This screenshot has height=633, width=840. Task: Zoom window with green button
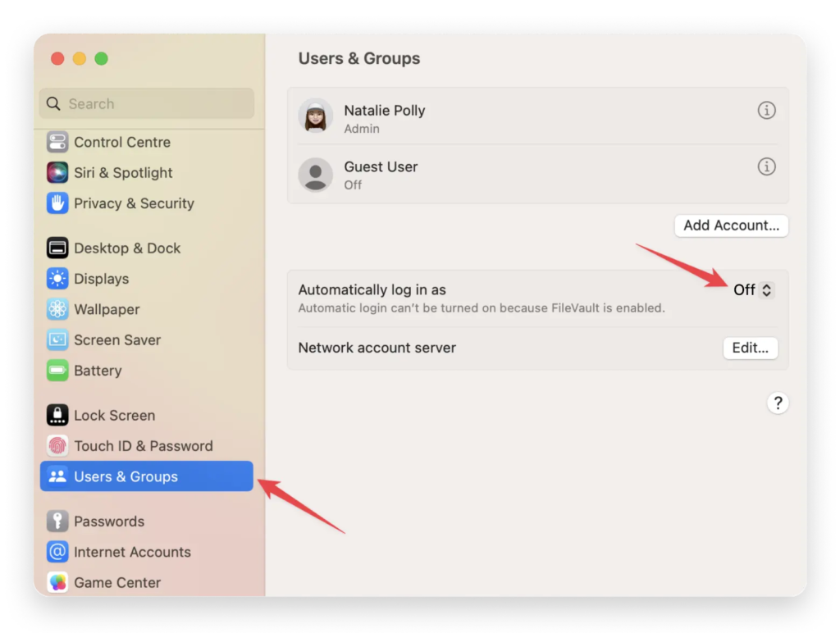[101, 58]
